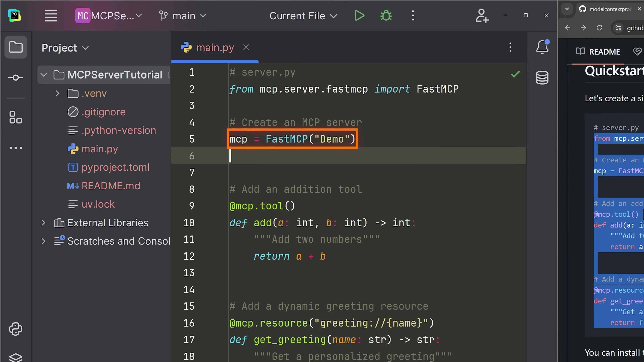This screenshot has width=644, height=362.
Task: Click the site info icon in address bar
Action: pyautogui.click(x=618, y=28)
